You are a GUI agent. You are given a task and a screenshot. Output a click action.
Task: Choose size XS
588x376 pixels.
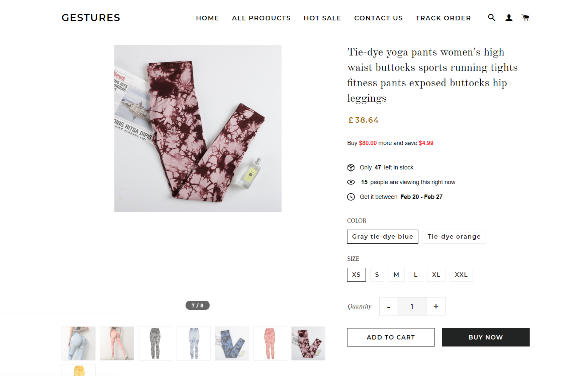[x=357, y=275]
